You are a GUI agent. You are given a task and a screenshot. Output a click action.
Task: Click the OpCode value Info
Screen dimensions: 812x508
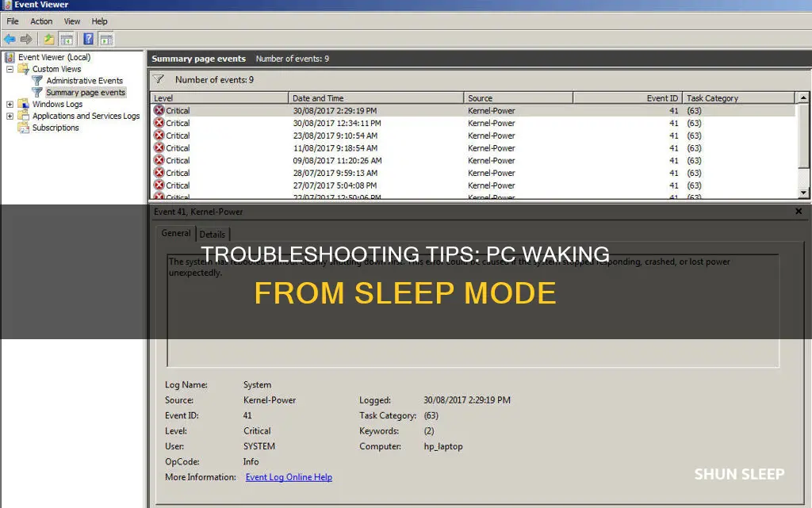pyautogui.click(x=251, y=461)
